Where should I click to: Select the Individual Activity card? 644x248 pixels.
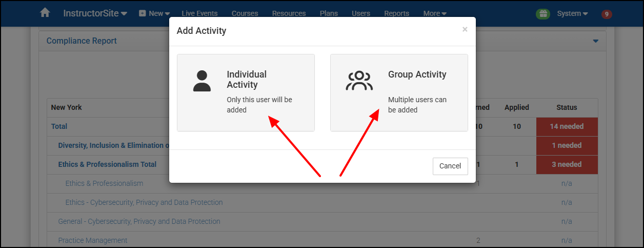click(246, 92)
